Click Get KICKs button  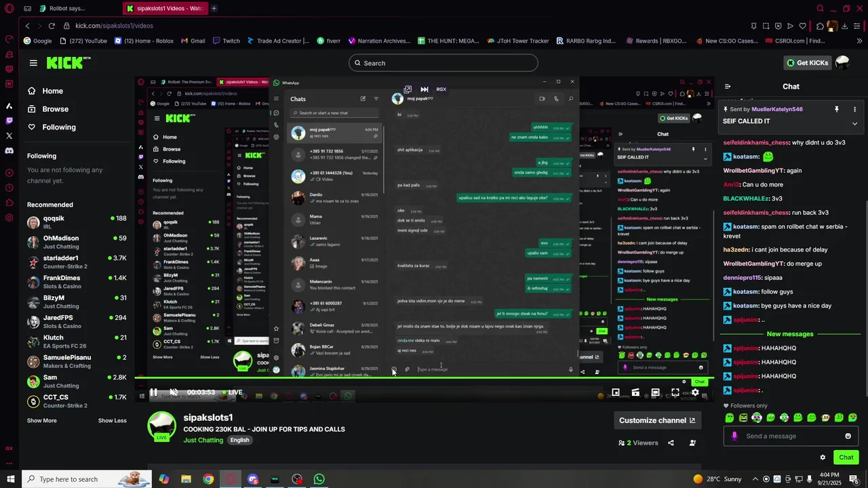807,63
